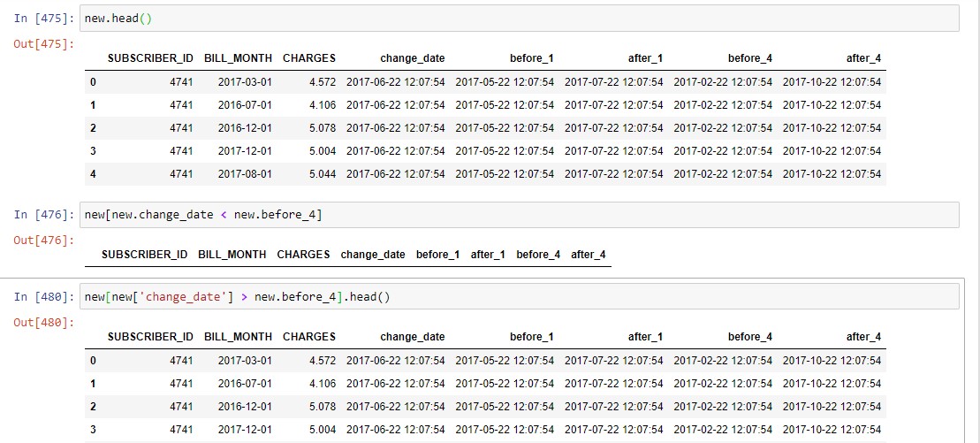
Task: Click before_4 value in row 0 of Out[480]
Action: click(723, 361)
